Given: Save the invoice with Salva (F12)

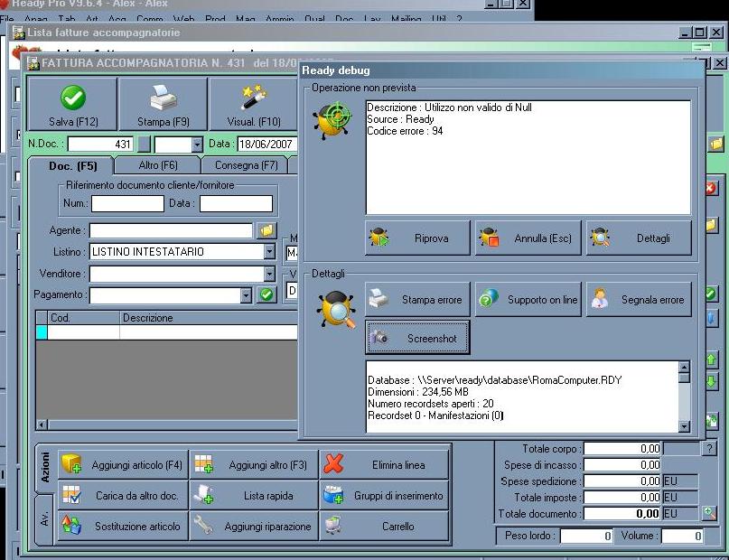Looking at the screenshot, I should click(72, 104).
